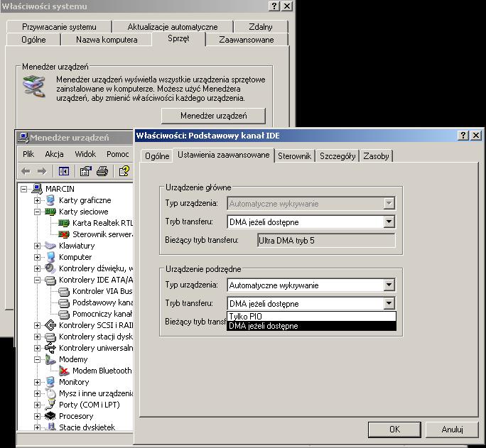Switch to the Szczegóły tab

337,156
